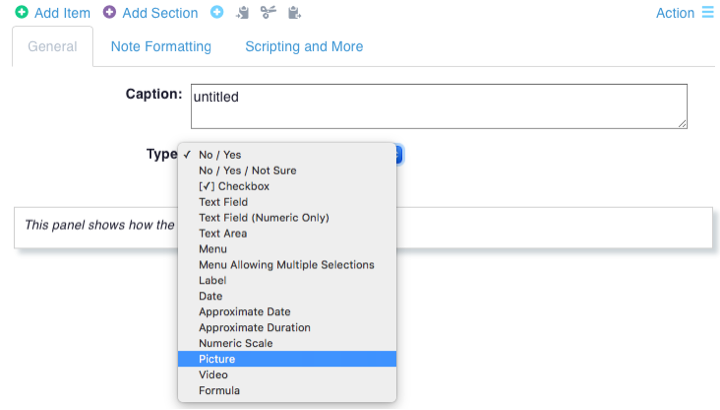Select Formula from the type list
This screenshot has height=410, width=720.
[x=219, y=390]
